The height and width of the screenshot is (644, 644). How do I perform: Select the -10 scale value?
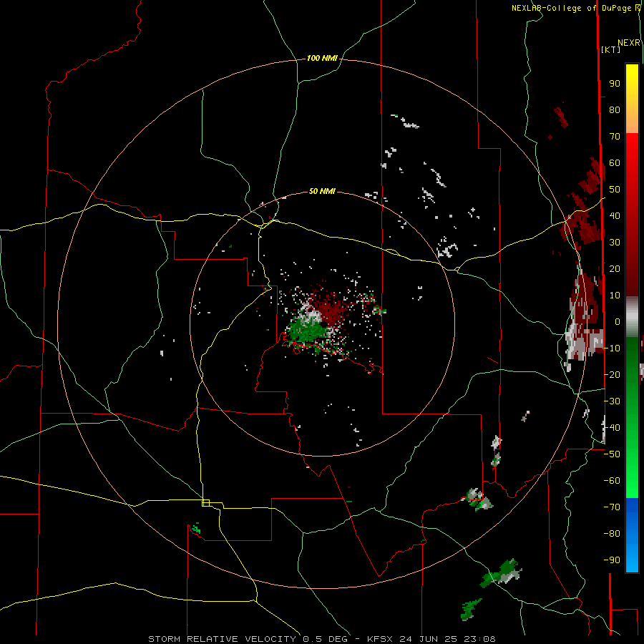tap(612, 348)
